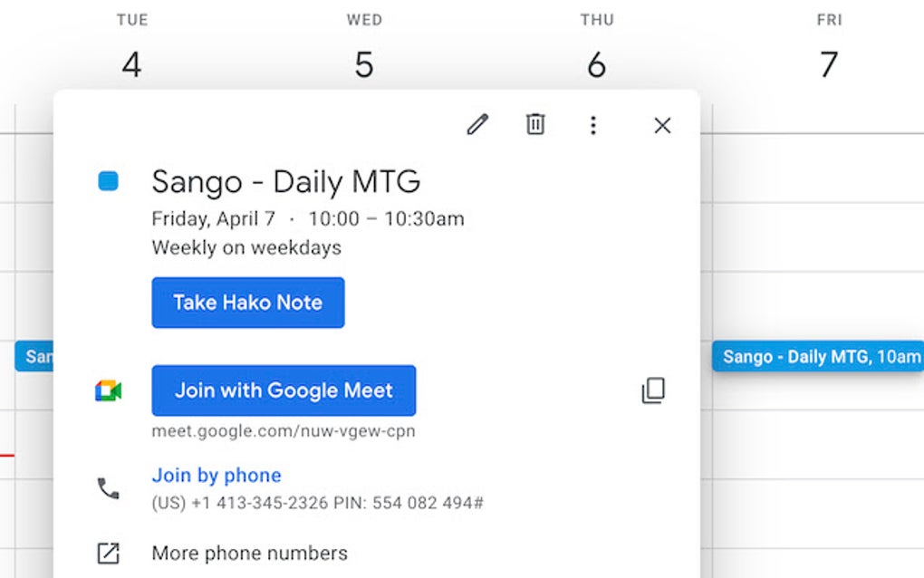Open the three-dot event options menu
The height and width of the screenshot is (578, 924).
pyautogui.click(x=592, y=125)
